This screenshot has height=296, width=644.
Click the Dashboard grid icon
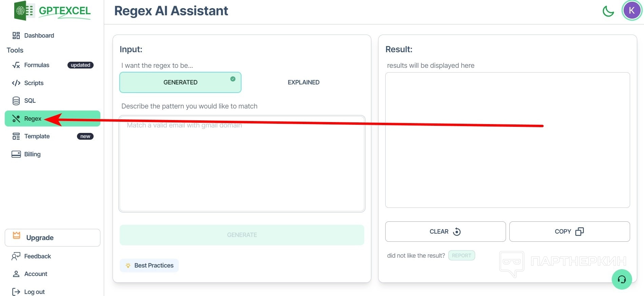click(x=16, y=36)
